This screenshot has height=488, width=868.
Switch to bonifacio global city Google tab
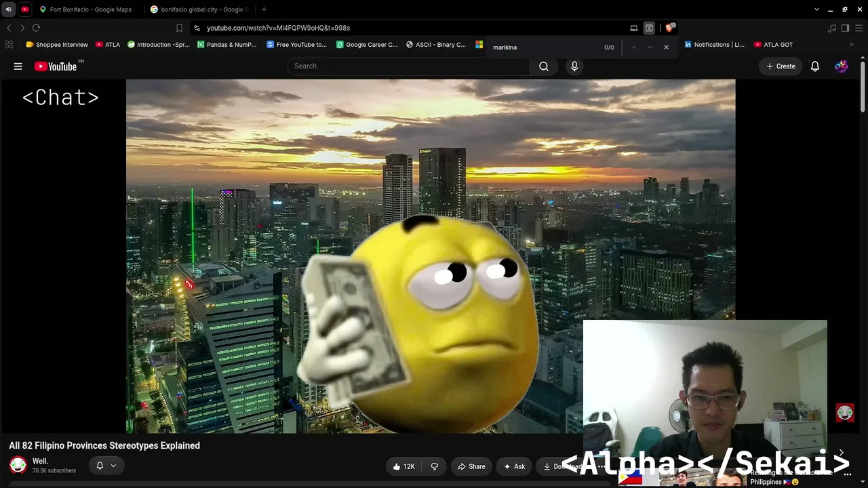(199, 9)
